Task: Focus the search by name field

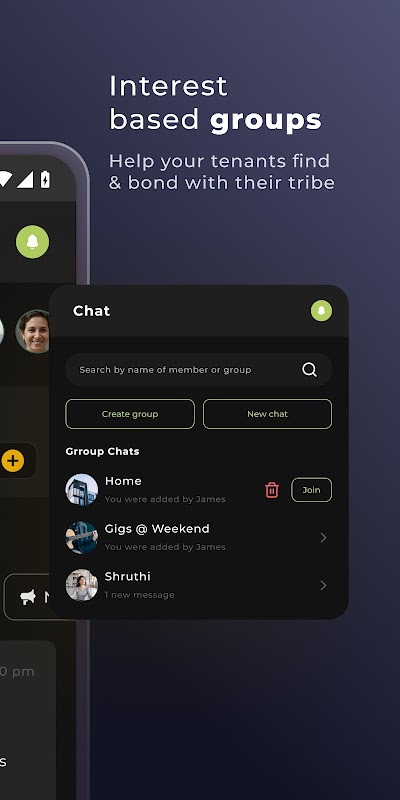Action: (198, 370)
